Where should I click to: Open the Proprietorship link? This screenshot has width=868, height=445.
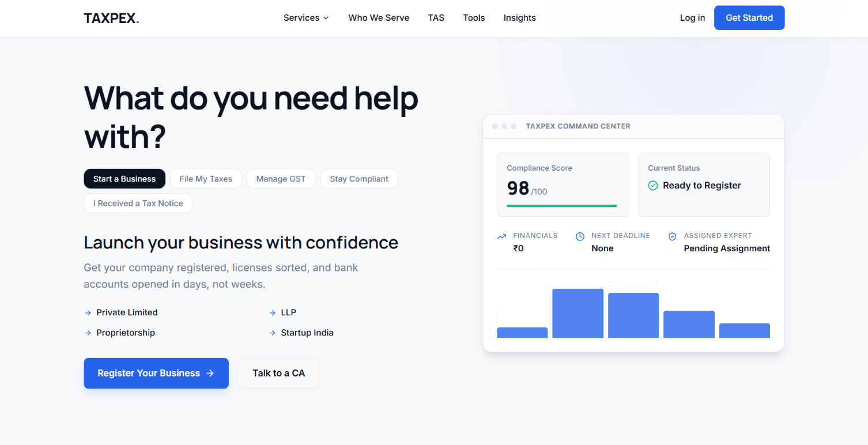126,333
